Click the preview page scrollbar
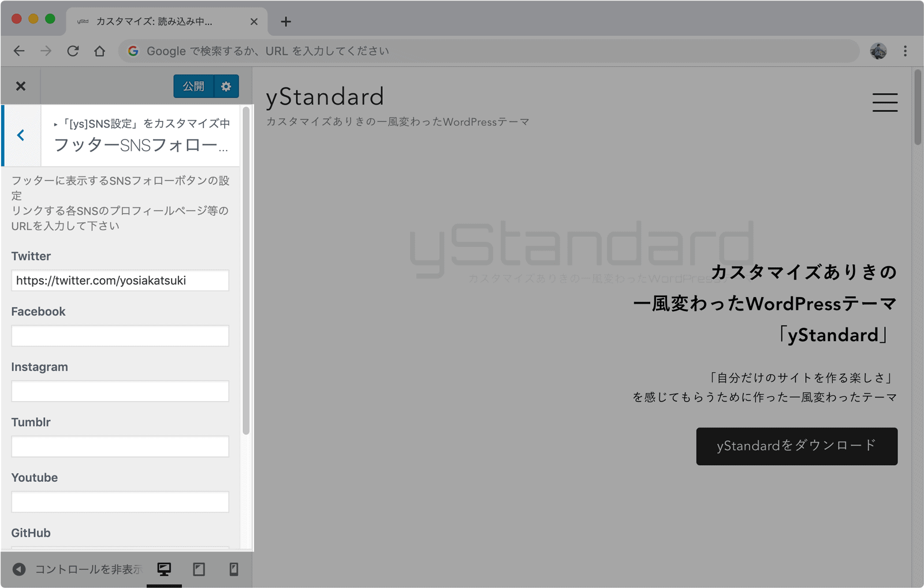924x588 pixels. (x=918, y=107)
